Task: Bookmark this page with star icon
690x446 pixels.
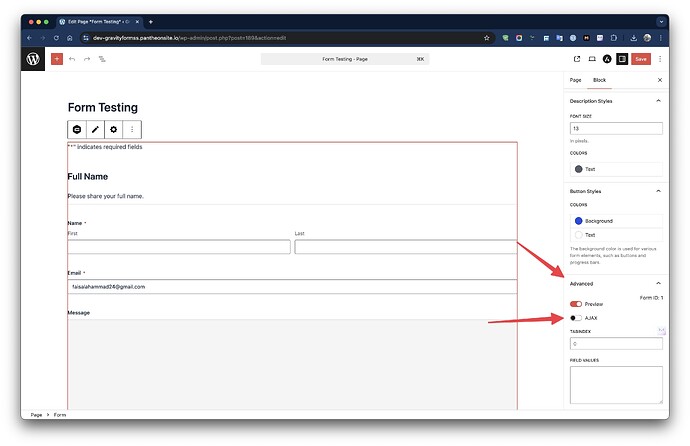Action: [487, 38]
